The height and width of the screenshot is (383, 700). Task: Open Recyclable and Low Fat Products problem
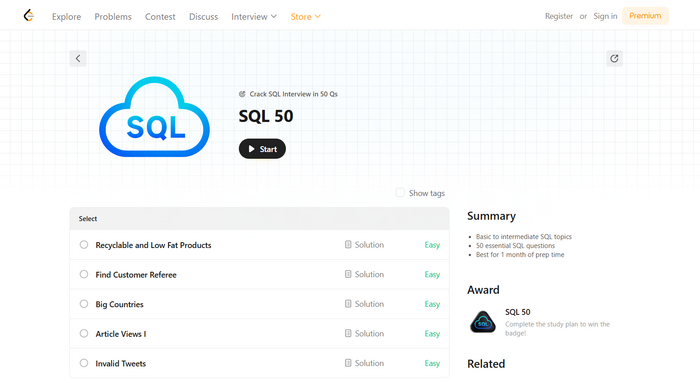pos(153,245)
